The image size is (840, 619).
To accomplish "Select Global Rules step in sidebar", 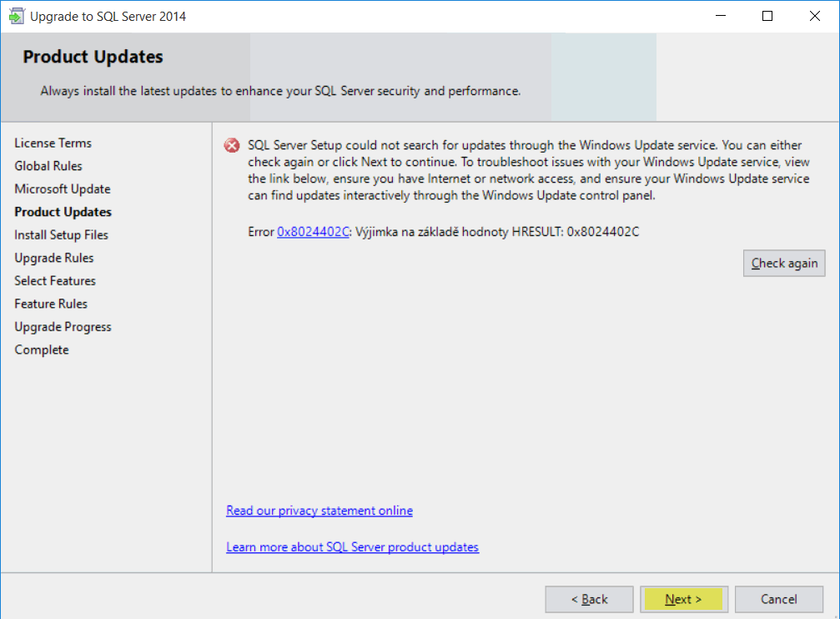I will (48, 166).
